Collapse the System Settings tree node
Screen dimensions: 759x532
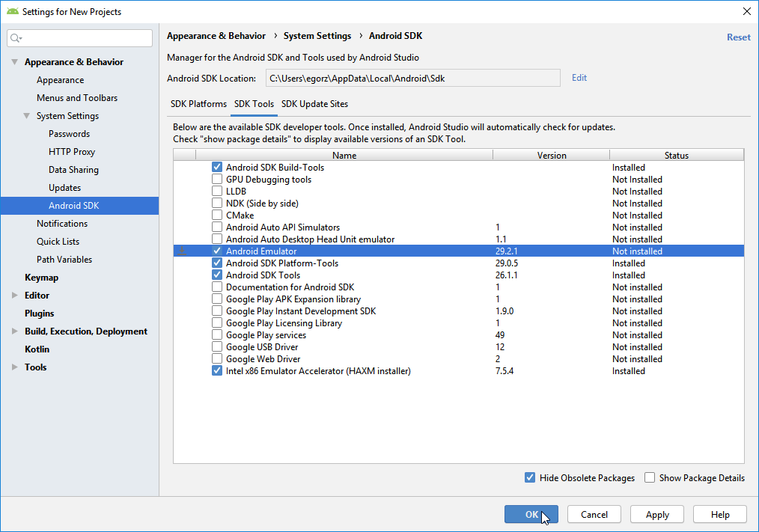pos(26,116)
